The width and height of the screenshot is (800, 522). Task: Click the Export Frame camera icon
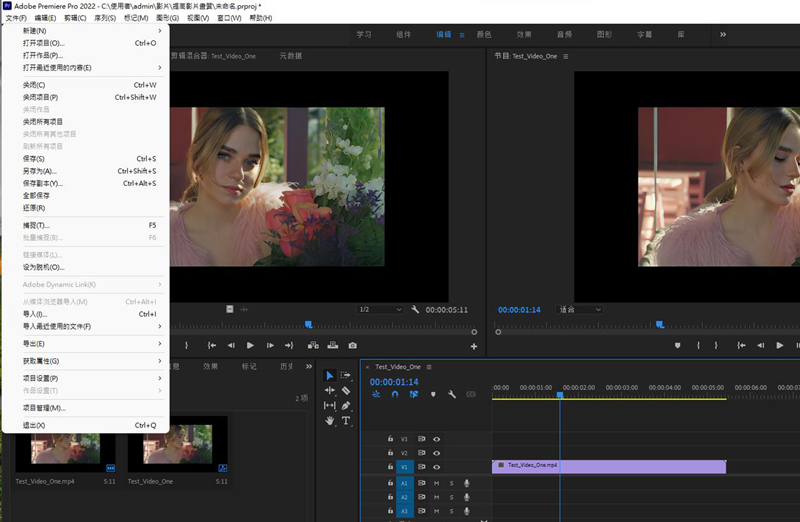tap(352, 345)
